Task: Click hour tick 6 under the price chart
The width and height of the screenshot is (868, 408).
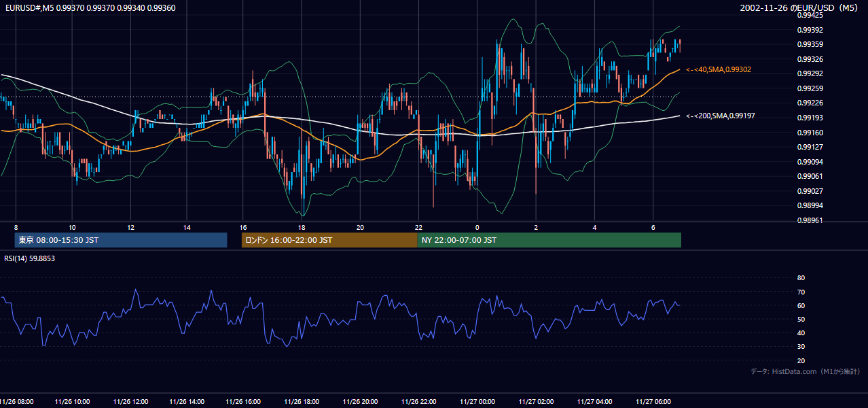Action: tap(653, 227)
